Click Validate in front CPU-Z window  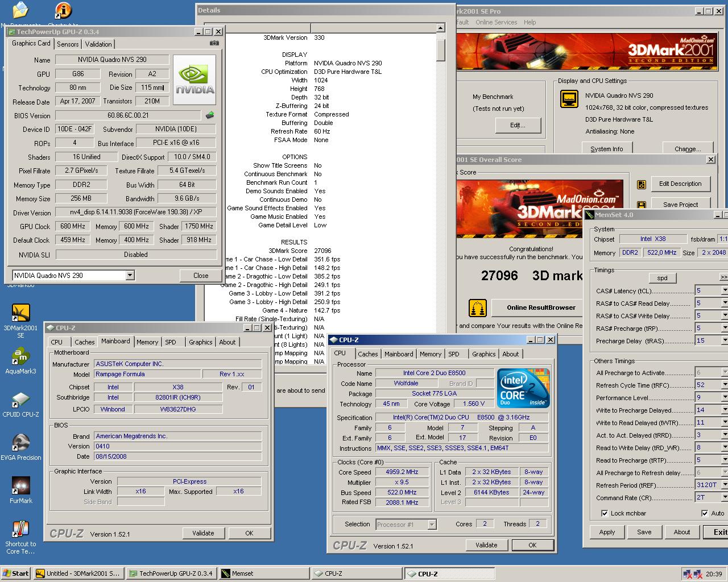click(486, 545)
